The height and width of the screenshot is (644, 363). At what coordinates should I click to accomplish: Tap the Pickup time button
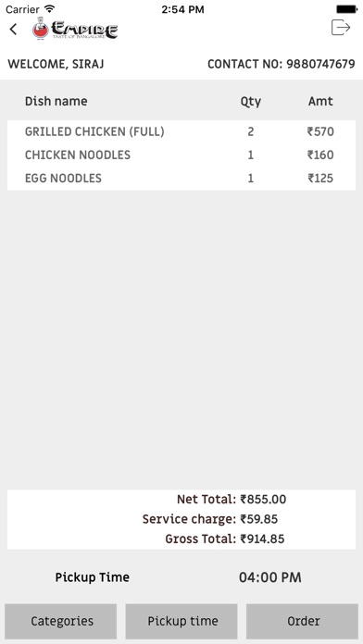coord(181,621)
